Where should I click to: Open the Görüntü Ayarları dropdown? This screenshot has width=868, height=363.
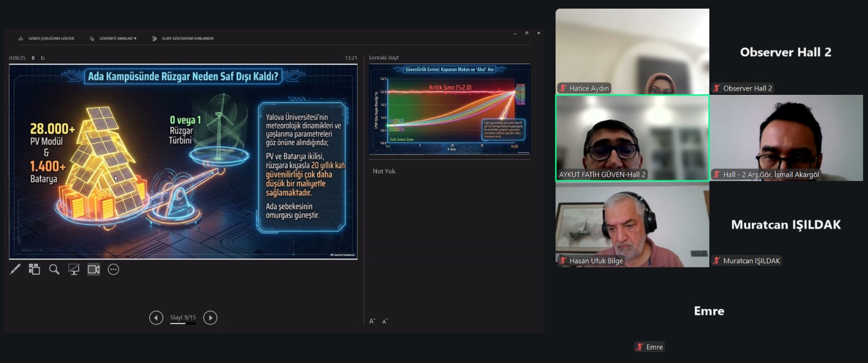coord(113,38)
